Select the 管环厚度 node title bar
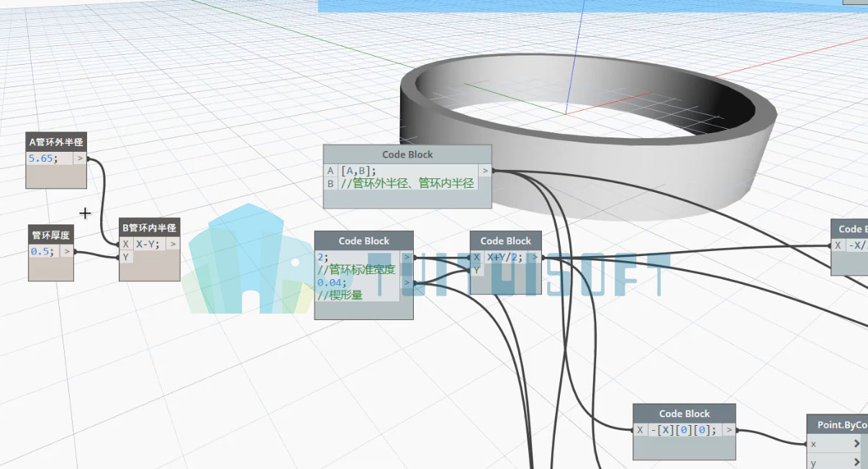 [51, 234]
